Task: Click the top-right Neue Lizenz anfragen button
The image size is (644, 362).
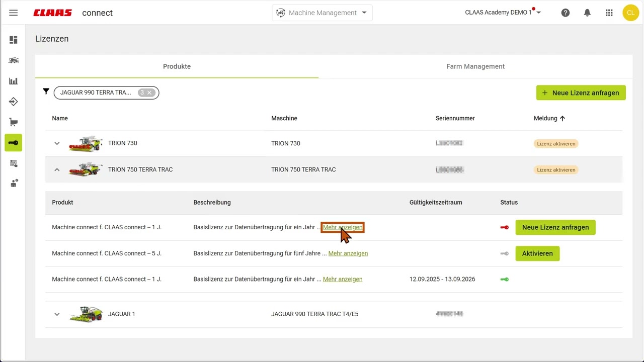Action: coord(581,93)
